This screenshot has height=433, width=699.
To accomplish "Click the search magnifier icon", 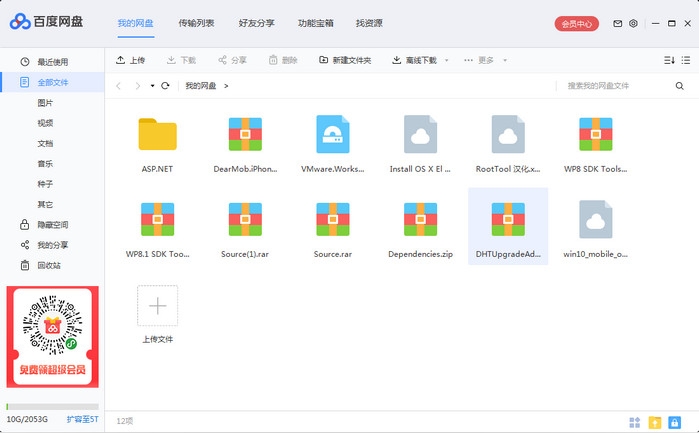I will [x=678, y=86].
